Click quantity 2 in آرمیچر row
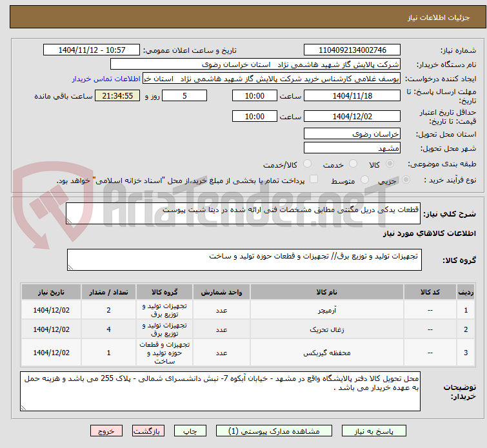This screenshot has width=487, height=448. pos(108,310)
